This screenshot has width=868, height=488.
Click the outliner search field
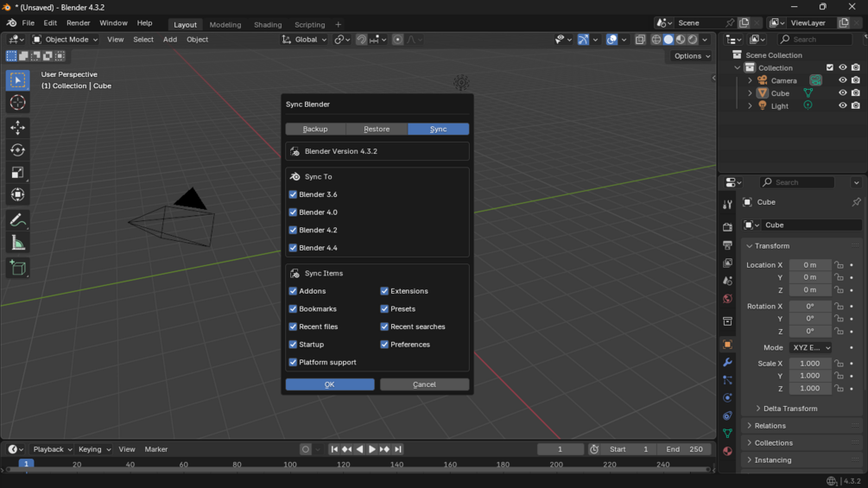click(815, 39)
